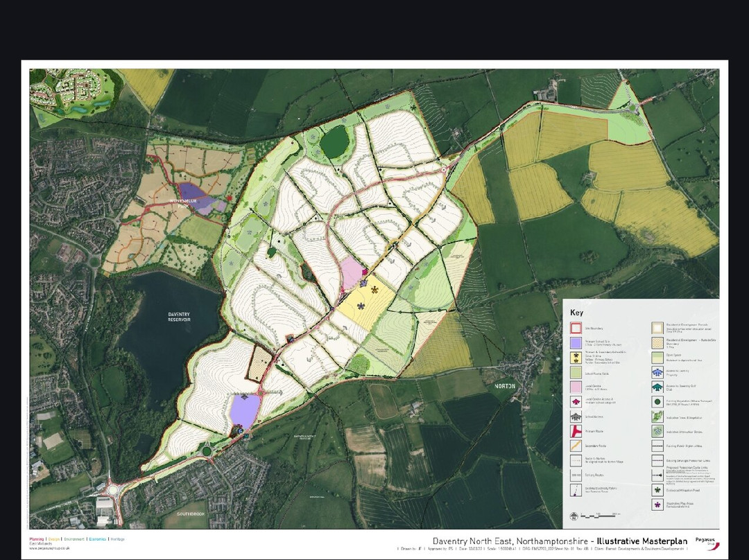The width and height of the screenshot is (749, 560).
Task: Click the Secondary Route key symbol
Action: tap(576, 447)
